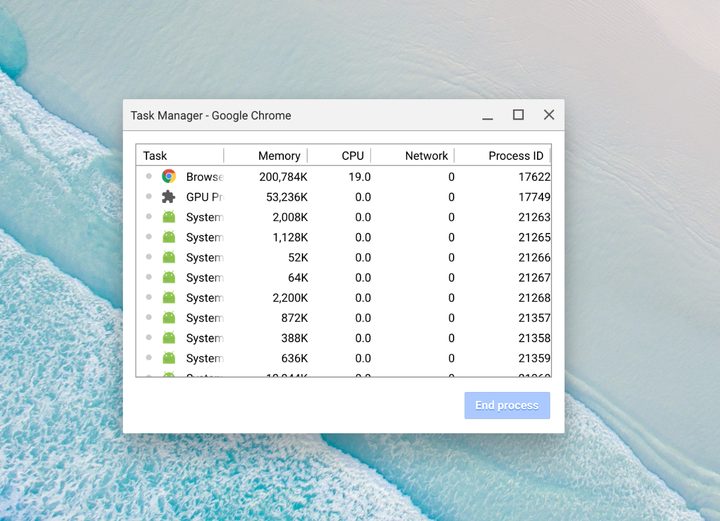Screen dimensions: 720x521
Task: Click memory value 2,200K
Action: [x=290, y=298]
